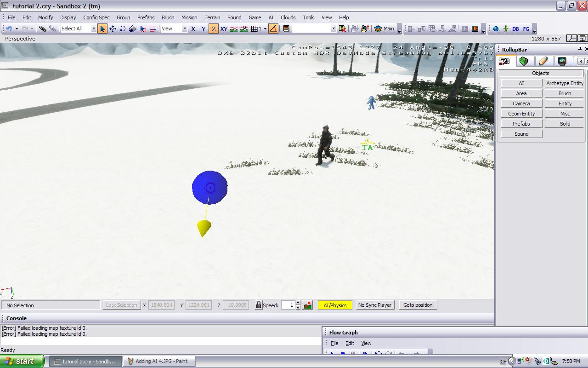Toggle the coordinate lock padlock icon
Screen dimensions: 588x368
click(259, 305)
